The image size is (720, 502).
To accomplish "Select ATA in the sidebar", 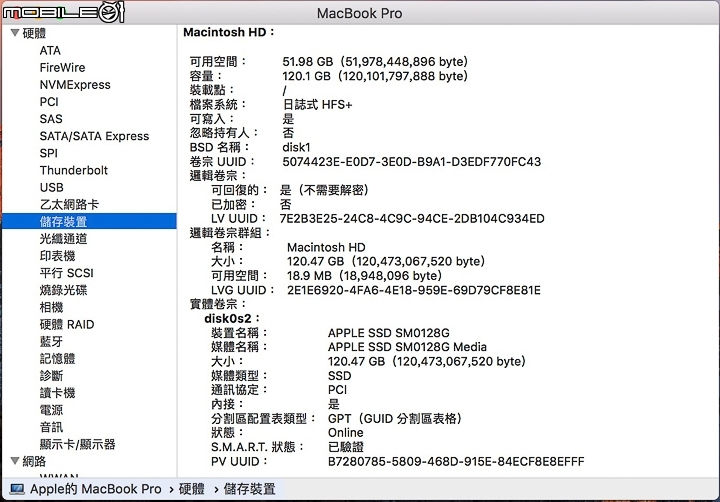I will point(50,50).
